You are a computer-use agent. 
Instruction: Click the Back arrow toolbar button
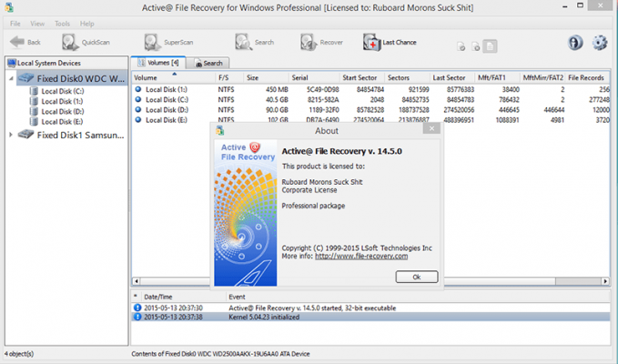[x=25, y=42]
